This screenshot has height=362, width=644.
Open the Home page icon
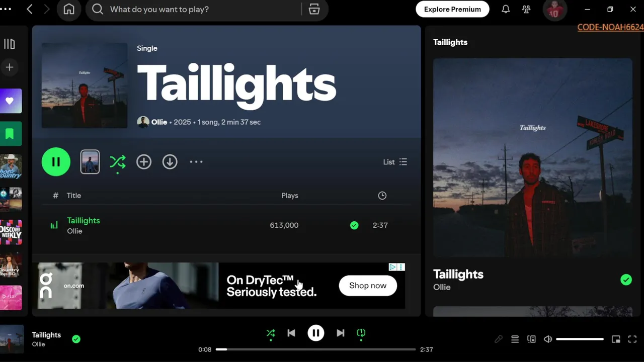click(x=69, y=10)
